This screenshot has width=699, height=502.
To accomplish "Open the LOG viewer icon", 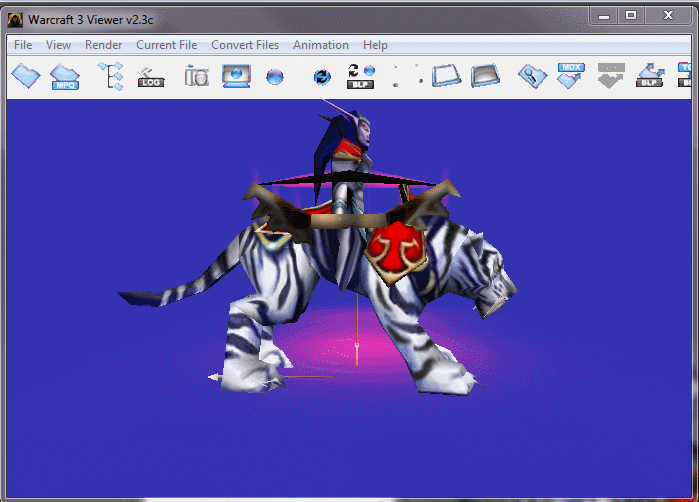I will pos(151,77).
